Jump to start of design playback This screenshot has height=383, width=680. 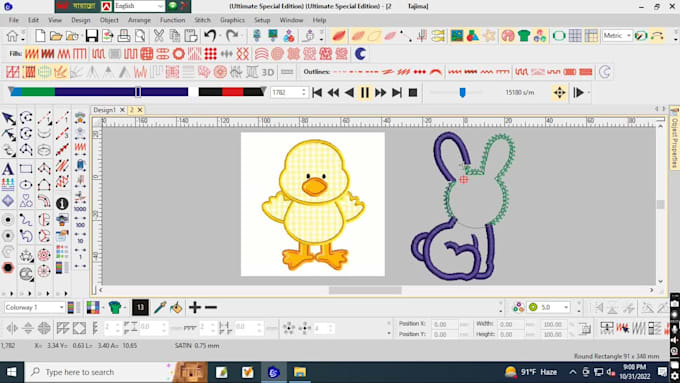pyautogui.click(x=317, y=92)
